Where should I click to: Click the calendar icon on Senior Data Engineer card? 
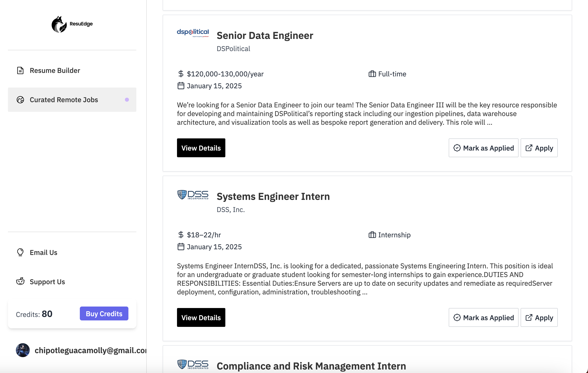click(181, 86)
